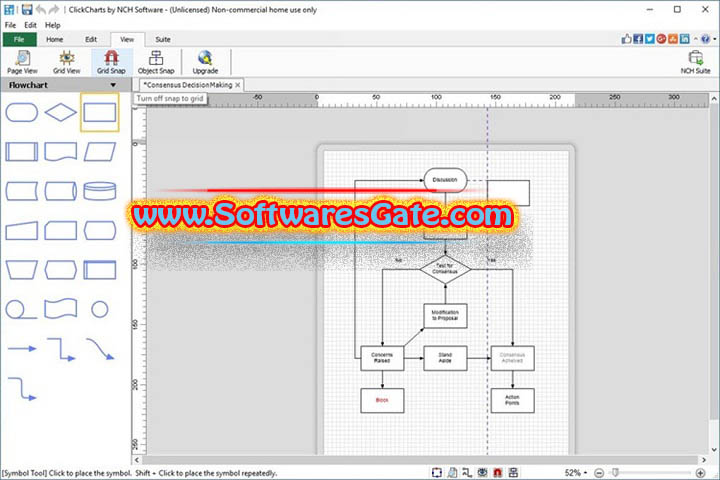Toggle Object Snap in the ribbon
The image size is (720, 480).
tap(156, 62)
